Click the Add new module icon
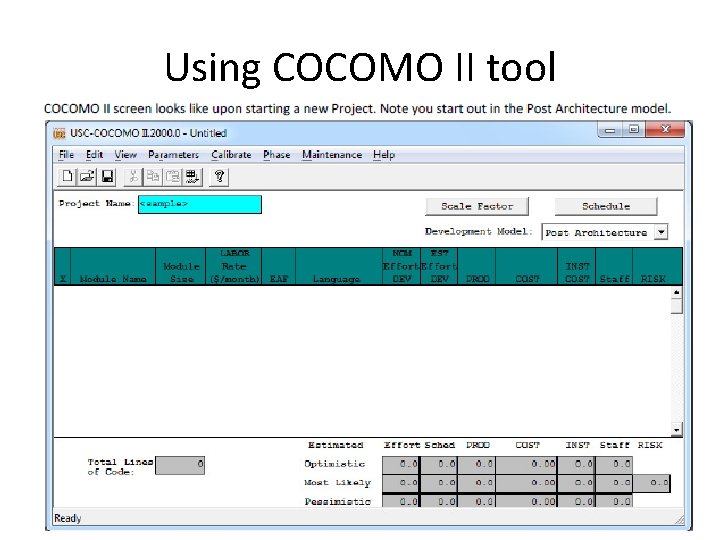This screenshot has width=720, height=540. pyautogui.click(x=192, y=177)
